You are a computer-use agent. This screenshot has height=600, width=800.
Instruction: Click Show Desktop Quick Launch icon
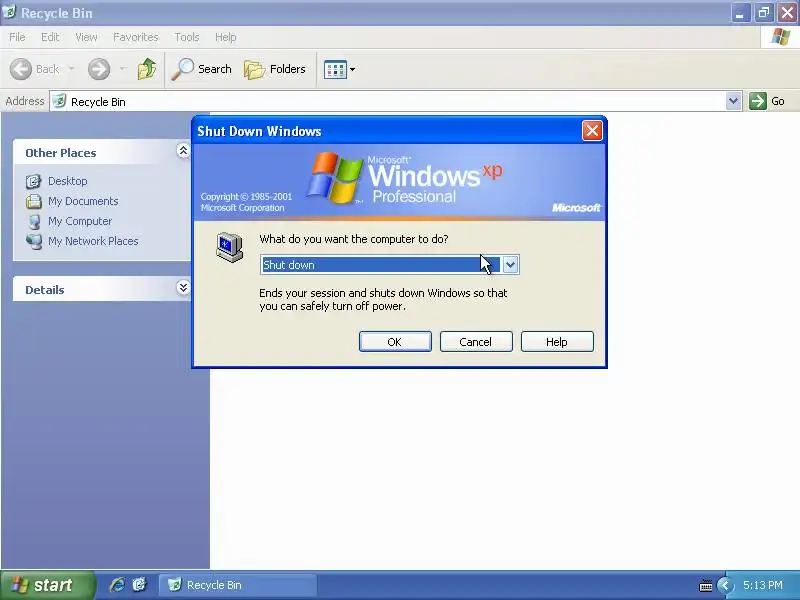[x=139, y=585]
